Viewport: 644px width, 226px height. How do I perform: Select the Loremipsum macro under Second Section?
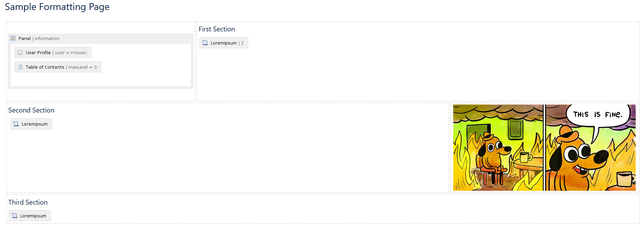(31, 124)
